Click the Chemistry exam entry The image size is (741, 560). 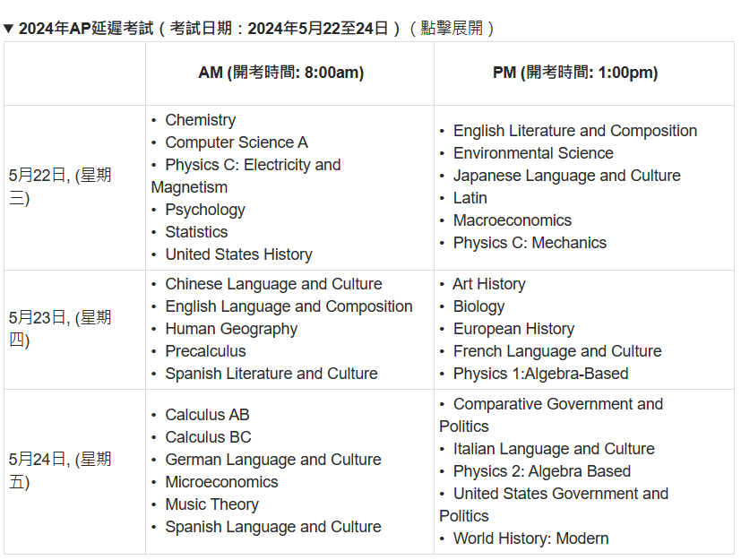[x=201, y=120]
